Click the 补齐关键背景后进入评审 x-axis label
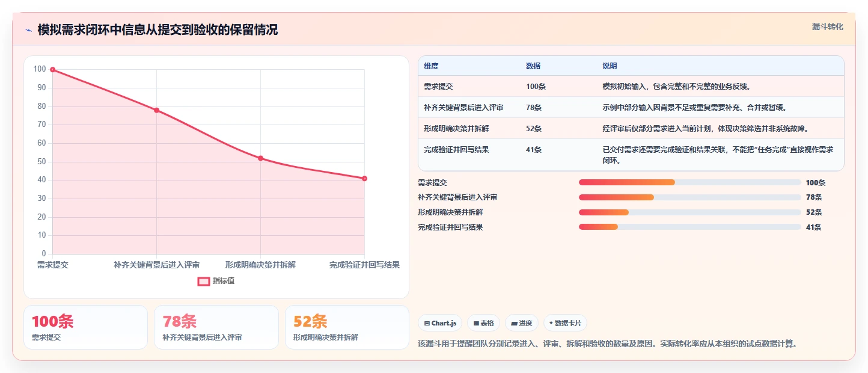 coord(156,265)
